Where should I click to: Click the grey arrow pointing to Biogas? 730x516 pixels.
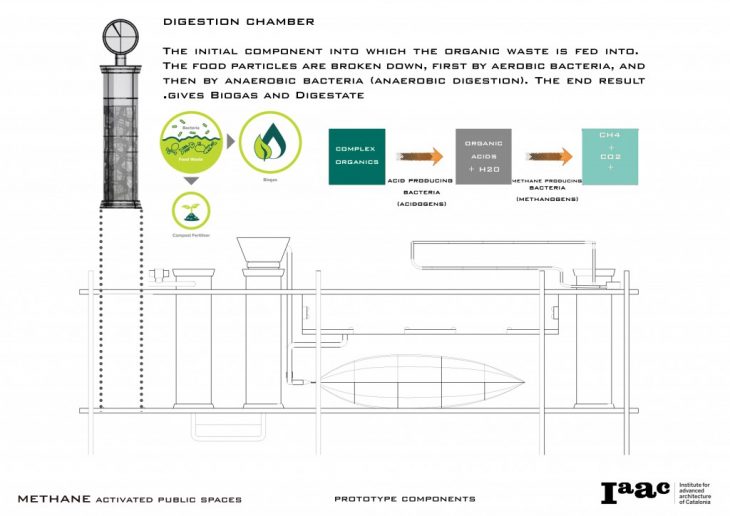point(229,143)
